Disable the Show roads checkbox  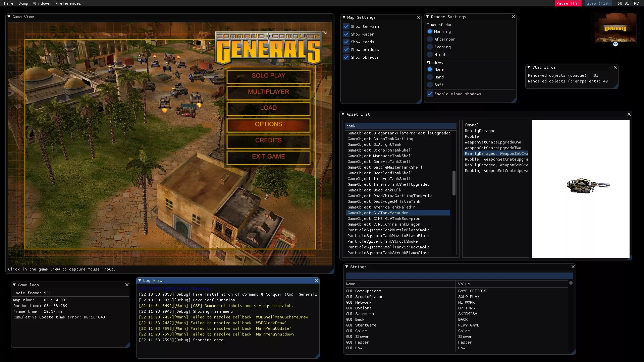346,42
